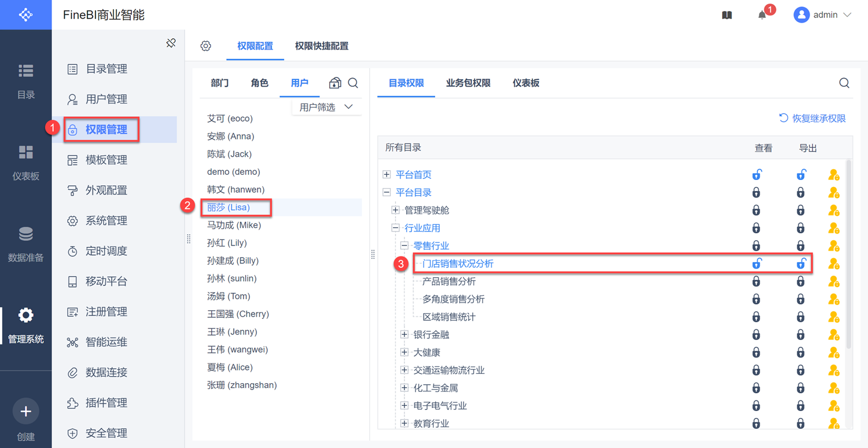Toggle view permission lock for 门店销售状况分析
This screenshot has width=868, height=448.
pyautogui.click(x=756, y=264)
